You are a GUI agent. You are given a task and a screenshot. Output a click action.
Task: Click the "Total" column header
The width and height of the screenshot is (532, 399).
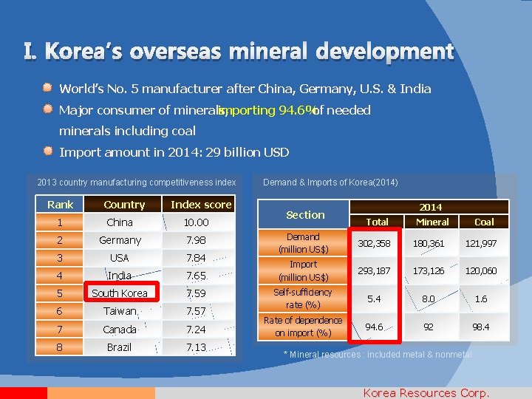[377, 222]
